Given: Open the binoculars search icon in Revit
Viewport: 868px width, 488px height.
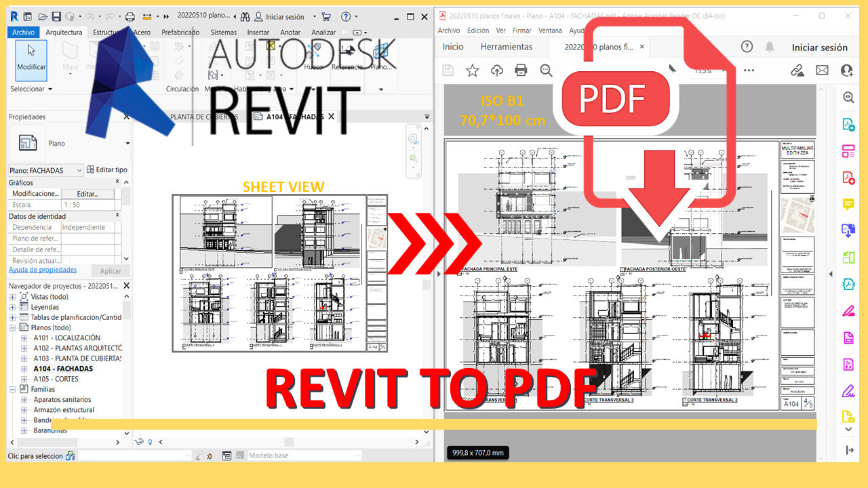Looking at the screenshot, I should click(x=245, y=16).
